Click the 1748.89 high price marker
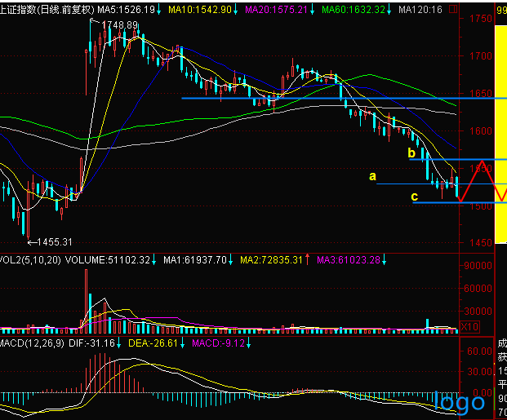The image size is (507, 420). point(121,25)
